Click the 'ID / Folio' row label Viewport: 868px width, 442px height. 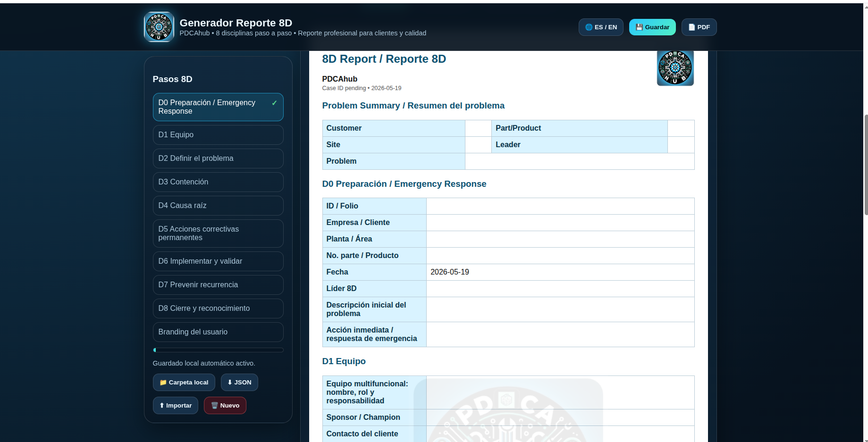[x=342, y=206]
